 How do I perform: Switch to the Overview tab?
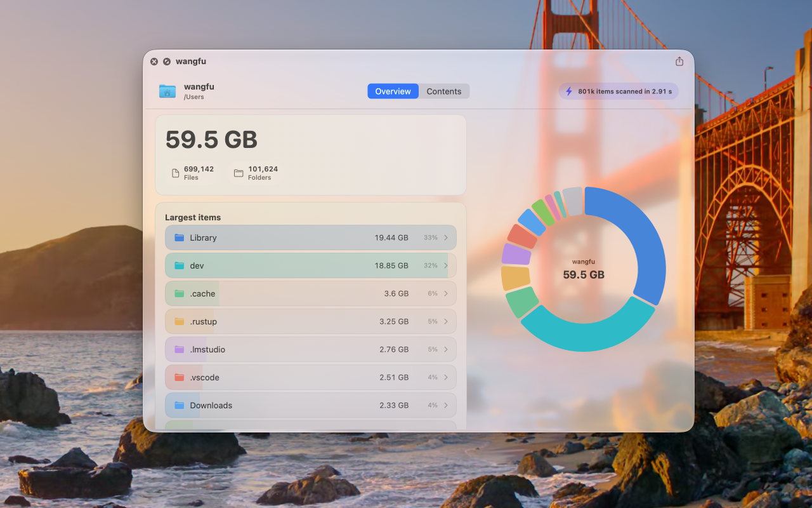393,91
